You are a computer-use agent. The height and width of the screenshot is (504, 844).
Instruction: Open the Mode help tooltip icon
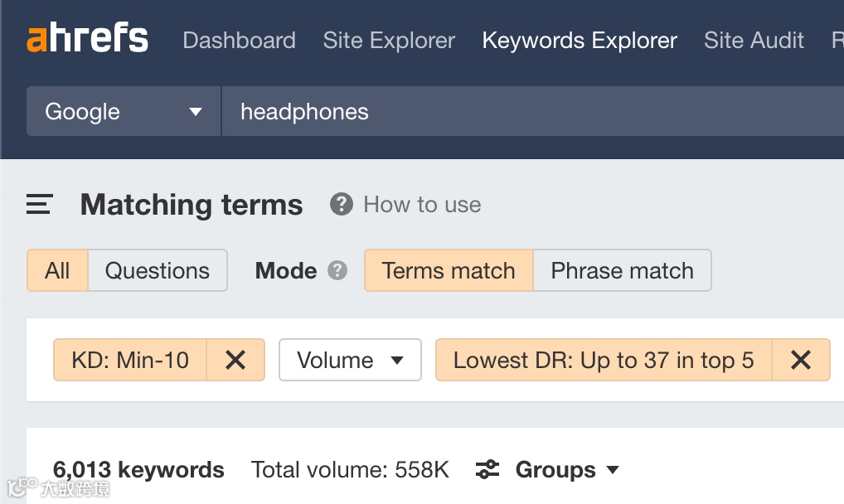coord(339,270)
